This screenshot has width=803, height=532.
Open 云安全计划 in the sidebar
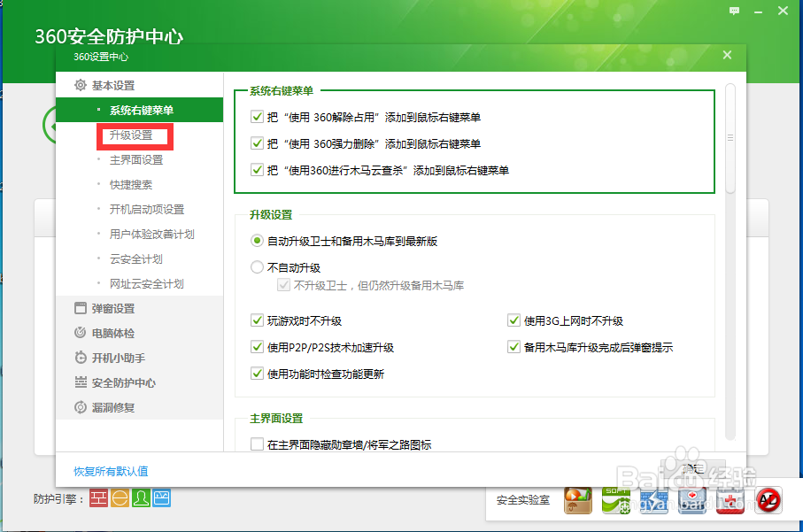(136, 259)
